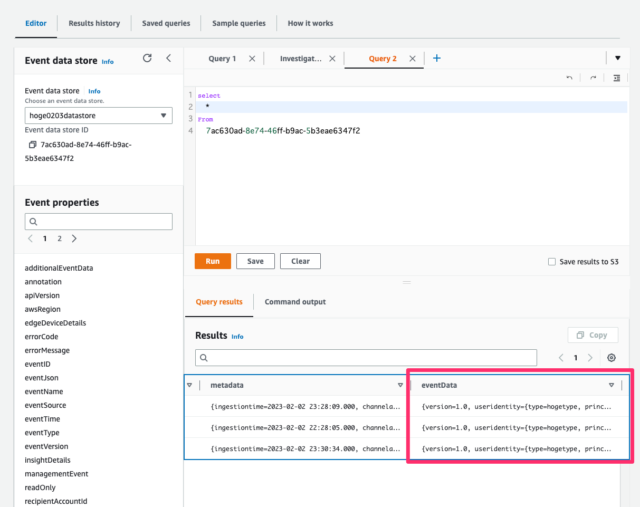This screenshot has width=640, height=507.
Task: Click into the SQL query editor
Action: pyautogui.click(x=411, y=166)
